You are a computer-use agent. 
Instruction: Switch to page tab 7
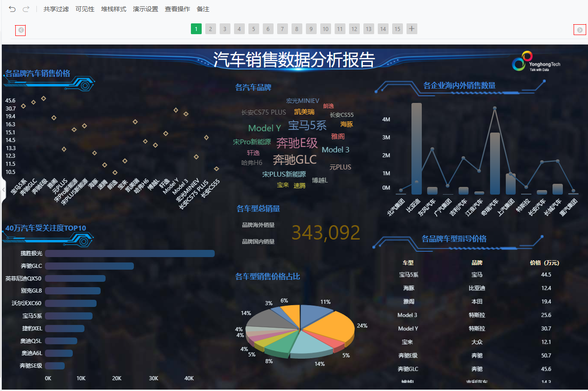[x=283, y=29]
